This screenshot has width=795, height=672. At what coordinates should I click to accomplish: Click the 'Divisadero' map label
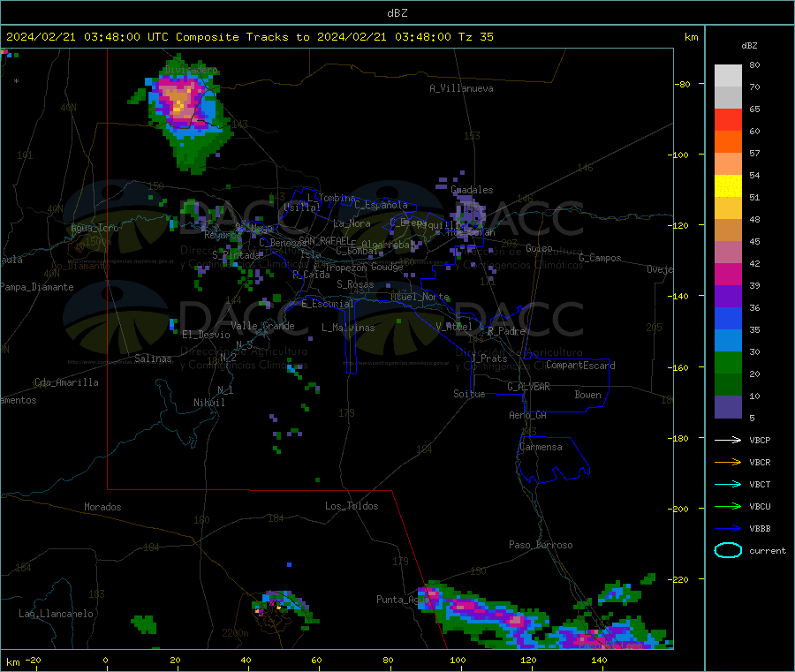click(x=191, y=70)
